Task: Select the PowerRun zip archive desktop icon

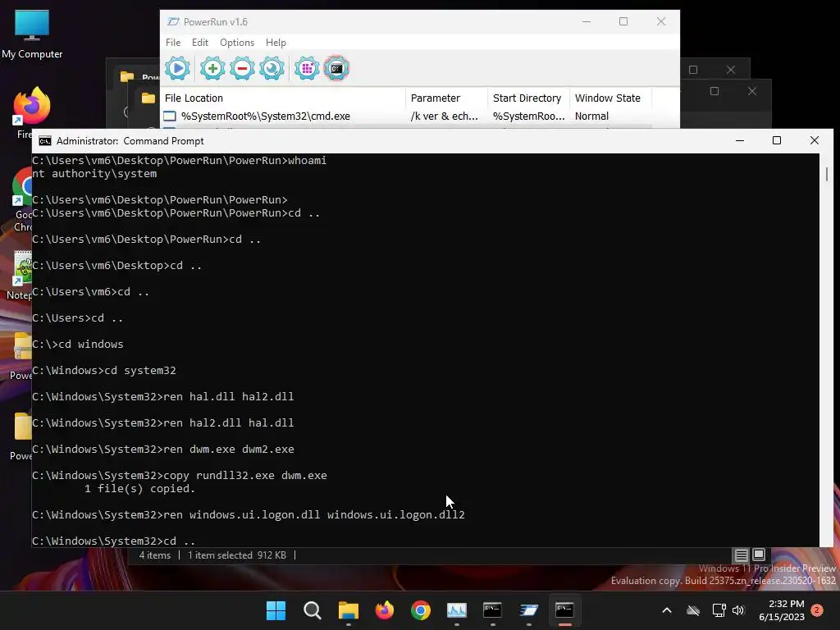Action: (x=21, y=356)
